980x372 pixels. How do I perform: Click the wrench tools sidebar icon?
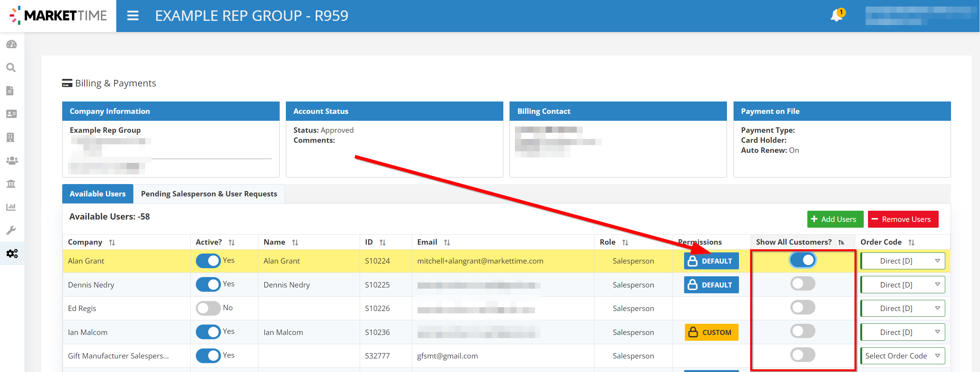click(x=11, y=230)
